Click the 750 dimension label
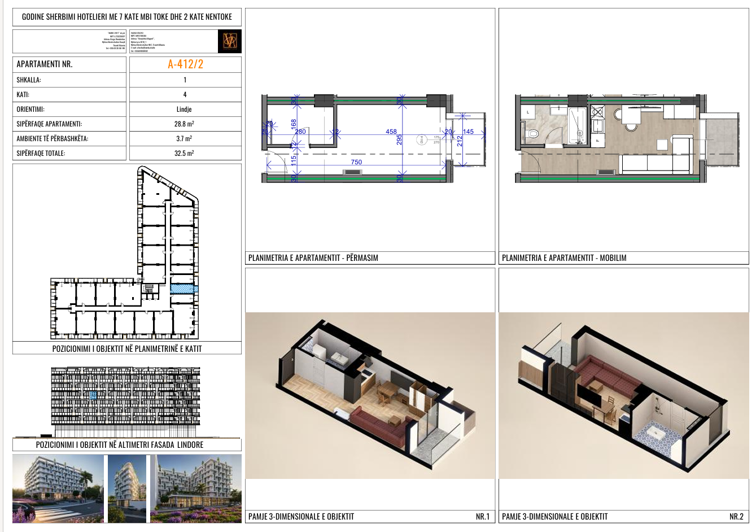The height and width of the screenshot is (532, 756). (356, 162)
